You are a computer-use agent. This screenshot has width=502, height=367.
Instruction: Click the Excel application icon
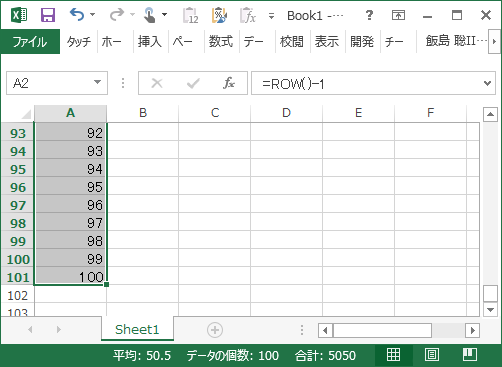click(x=19, y=15)
